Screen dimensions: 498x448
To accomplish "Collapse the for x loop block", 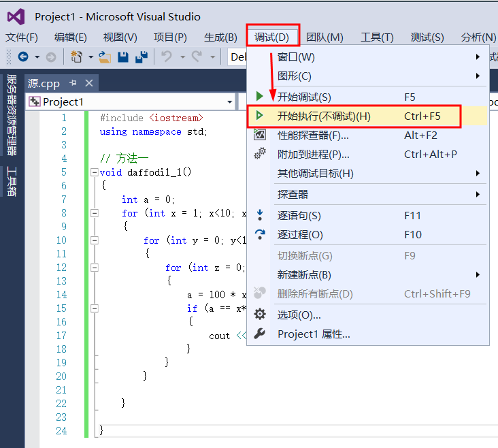I will click(95, 213).
